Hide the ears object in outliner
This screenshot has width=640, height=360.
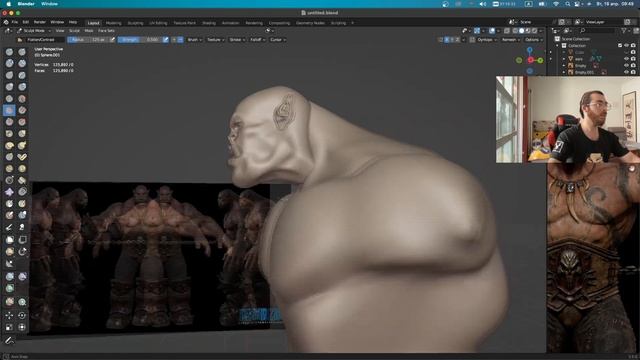627,59
